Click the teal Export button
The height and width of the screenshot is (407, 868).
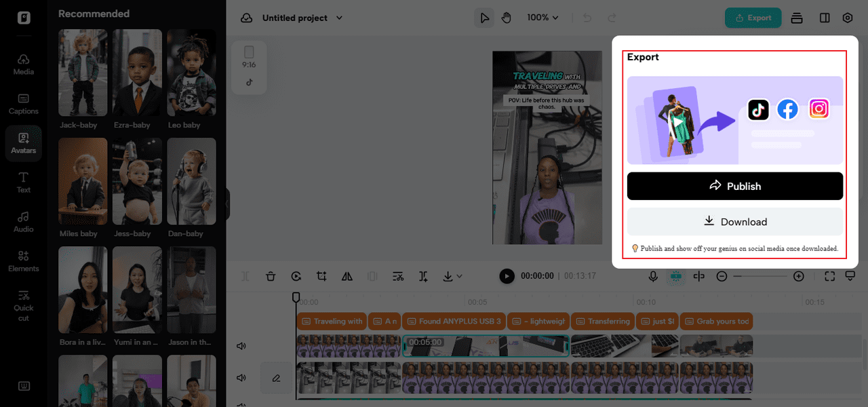[753, 18]
